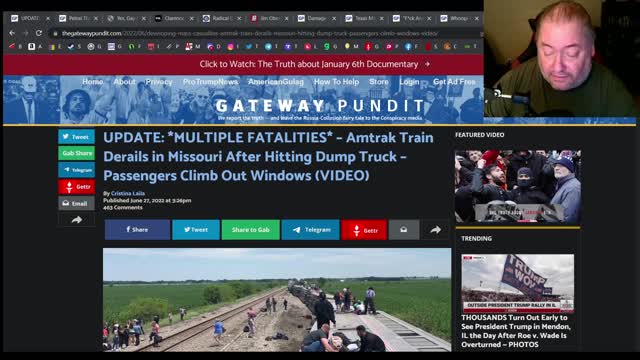This screenshot has width=640, height=360.
Task: Click the January 6th Documentary banner
Action: (x=314, y=64)
